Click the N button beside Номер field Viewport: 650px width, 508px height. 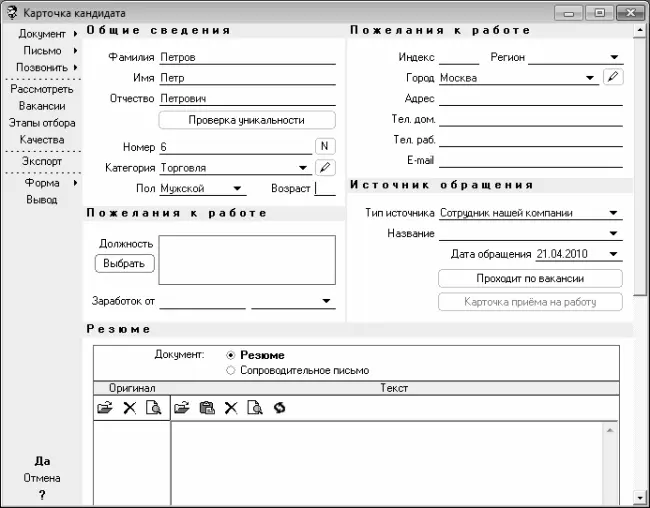click(325, 147)
